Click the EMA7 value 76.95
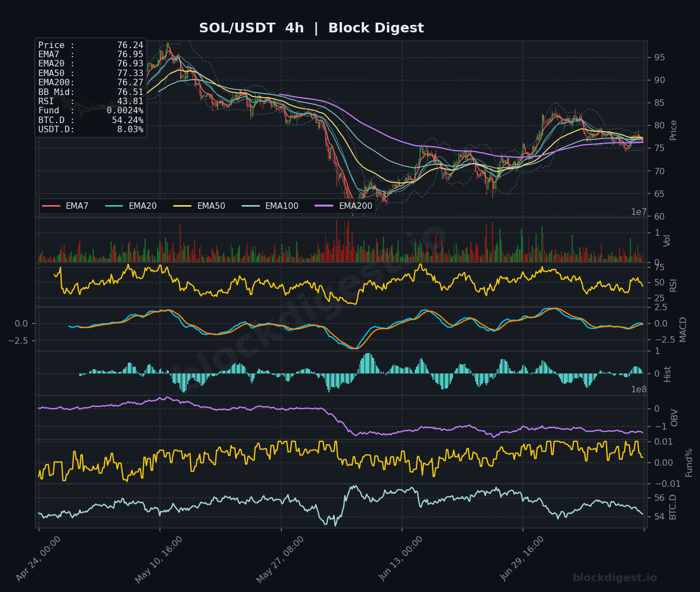The height and width of the screenshot is (592, 700). coord(130,55)
